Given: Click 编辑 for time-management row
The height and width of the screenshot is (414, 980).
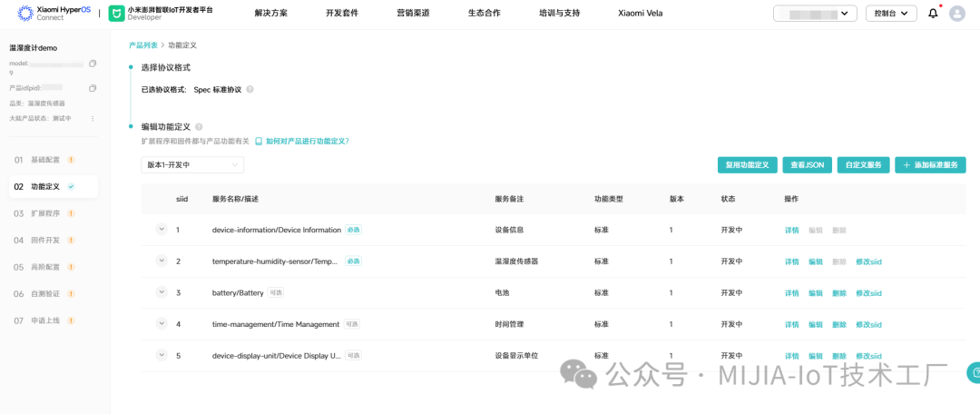Looking at the screenshot, I should click(816, 324).
